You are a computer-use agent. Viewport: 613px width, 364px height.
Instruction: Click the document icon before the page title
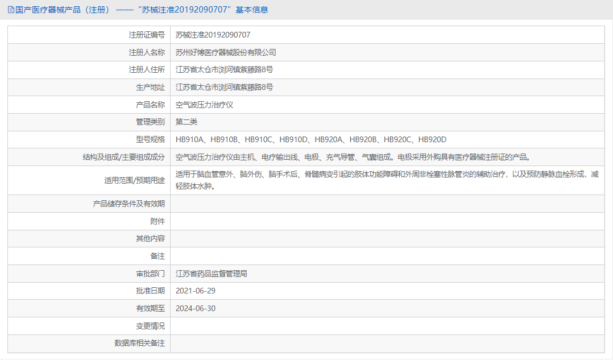(x=11, y=10)
